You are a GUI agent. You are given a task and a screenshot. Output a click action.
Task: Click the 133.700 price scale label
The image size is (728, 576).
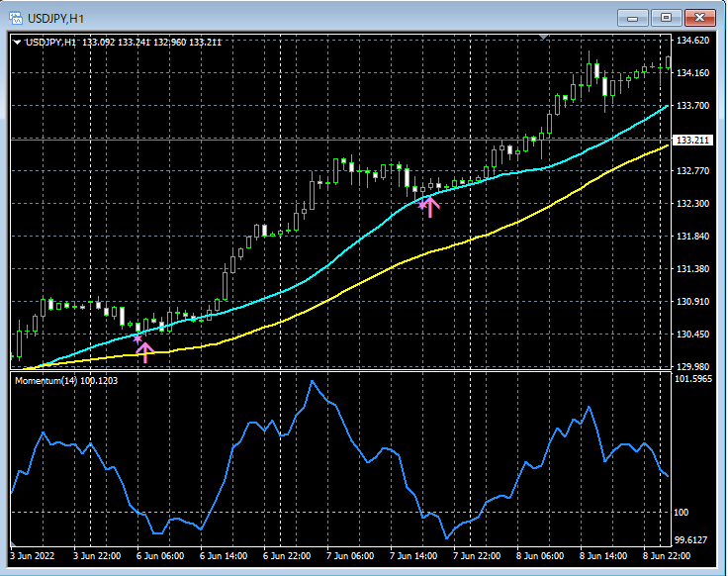692,106
